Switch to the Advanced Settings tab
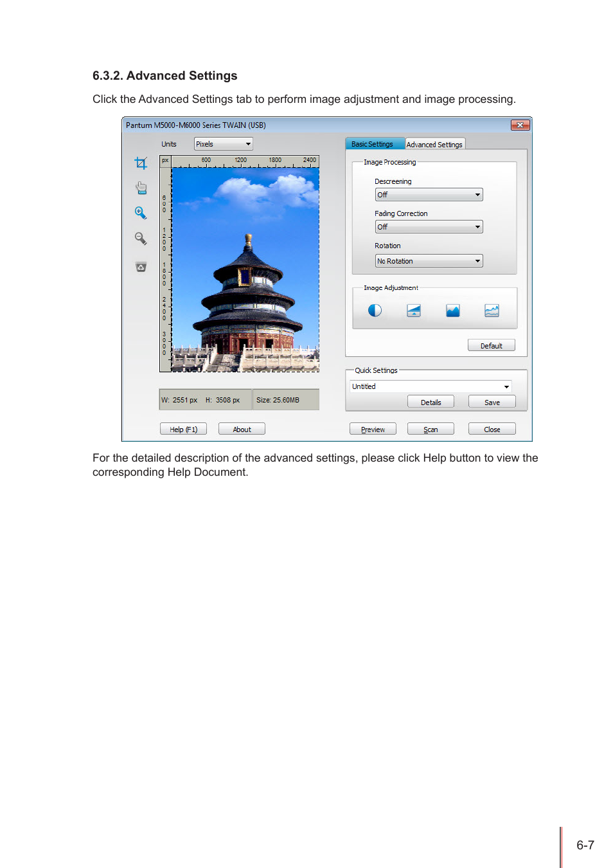613x868 pixels. (x=434, y=145)
